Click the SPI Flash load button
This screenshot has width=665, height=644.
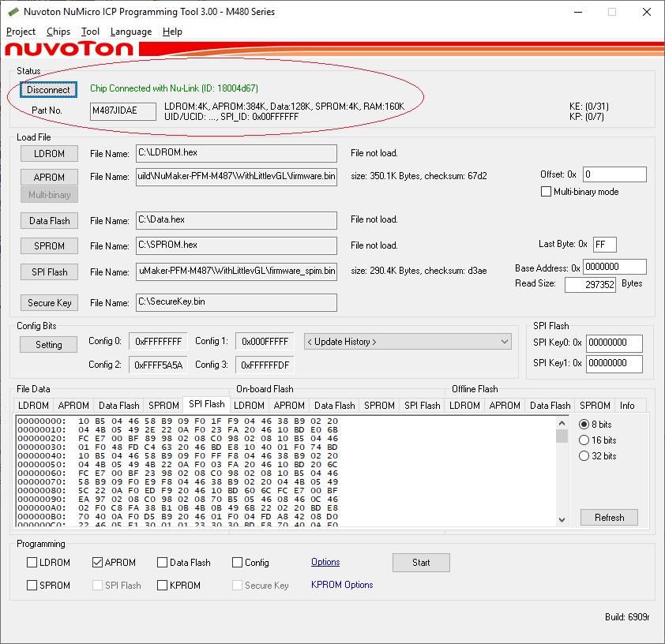coord(49,272)
